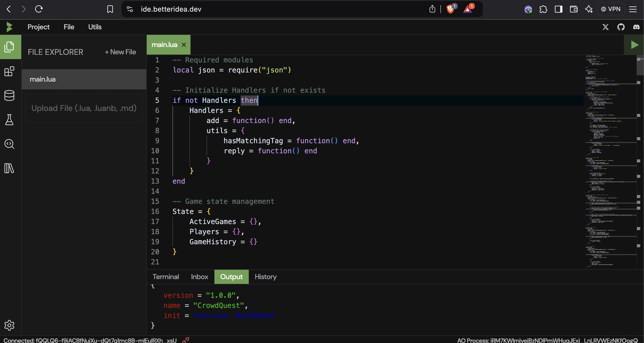Open the lab flask icon in sidebar
The image size is (644, 343).
tap(10, 120)
